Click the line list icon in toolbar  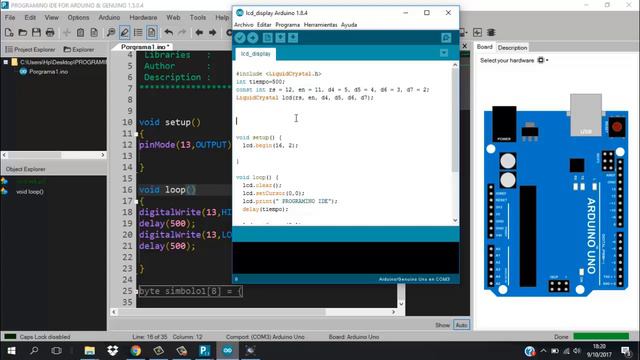[x=138, y=32]
